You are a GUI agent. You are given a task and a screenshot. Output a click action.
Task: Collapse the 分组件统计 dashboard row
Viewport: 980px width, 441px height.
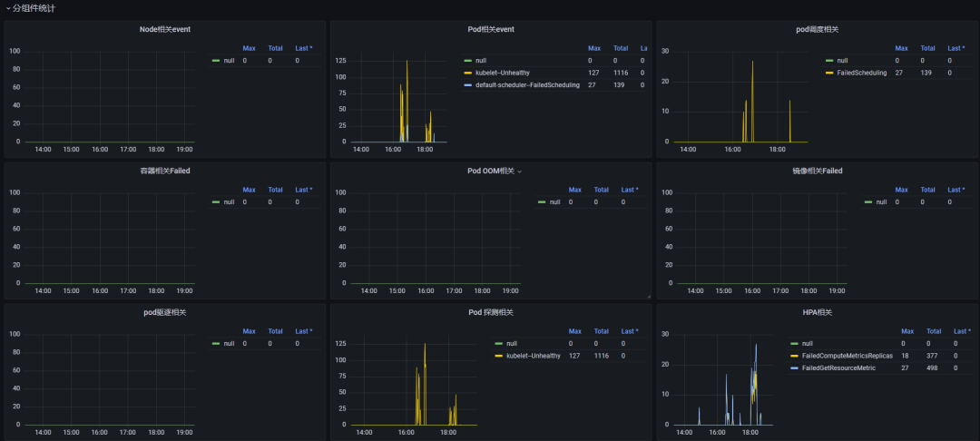coord(34,8)
